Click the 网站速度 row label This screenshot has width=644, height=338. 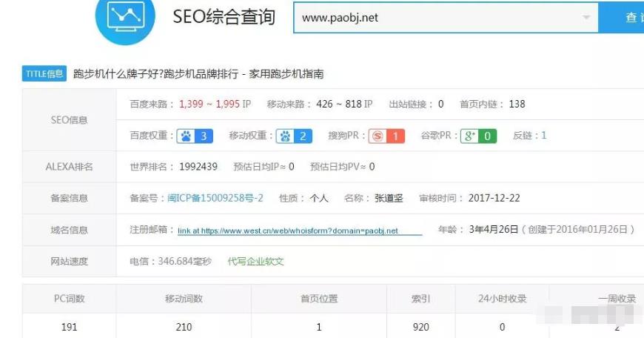[69, 262]
